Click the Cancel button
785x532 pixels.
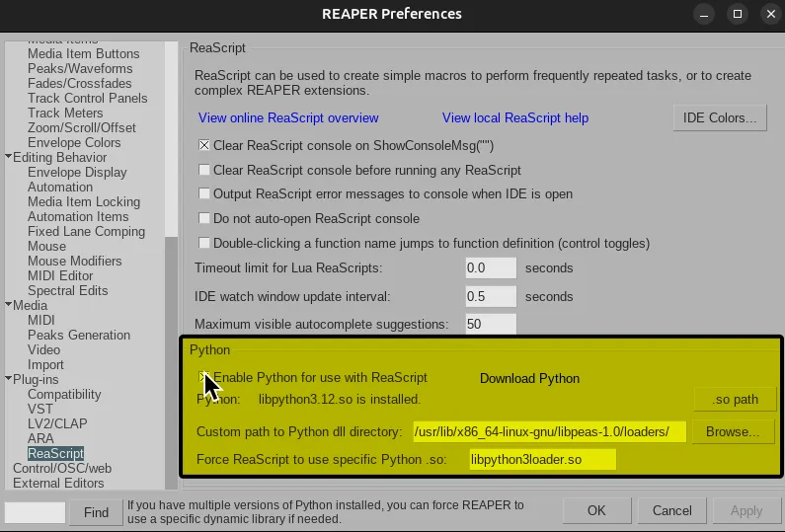(671, 510)
